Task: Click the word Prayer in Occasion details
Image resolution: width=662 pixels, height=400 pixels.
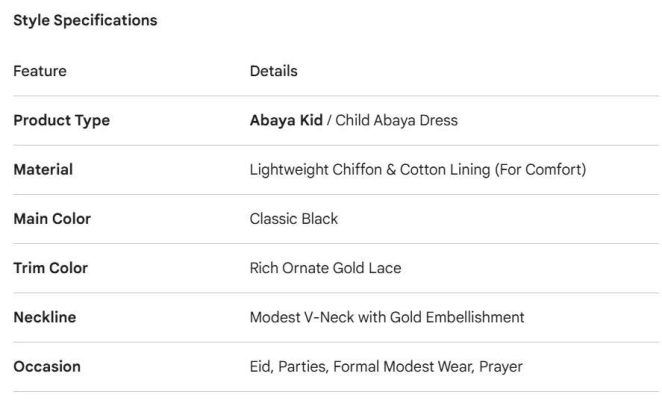Action: [x=500, y=367]
